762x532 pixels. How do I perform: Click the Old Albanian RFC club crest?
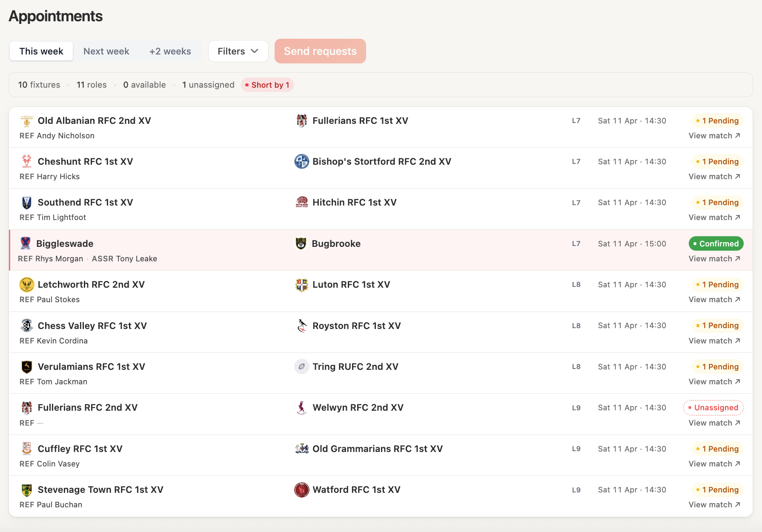[x=26, y=121]
